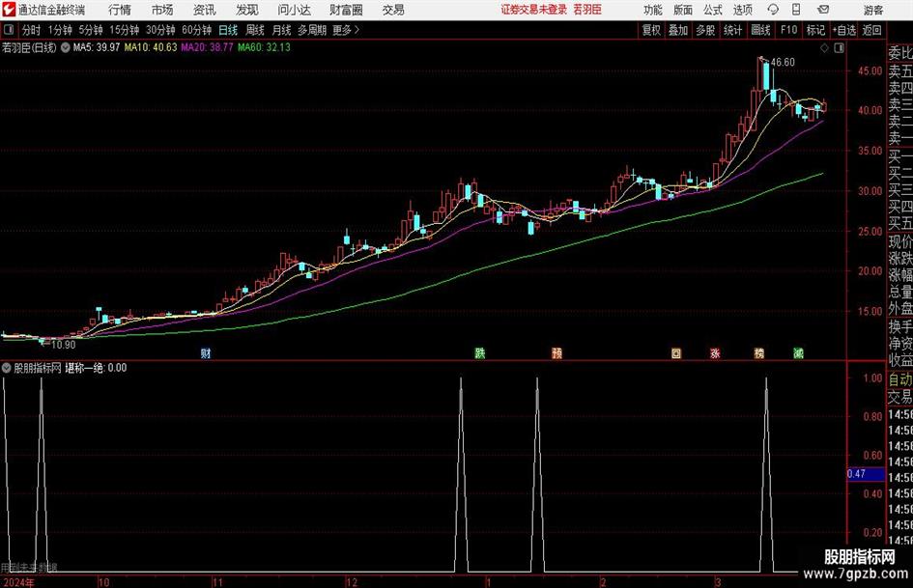Switch to 60分钟 period
The height and width of the screenshot is (588, 913).
197,30
